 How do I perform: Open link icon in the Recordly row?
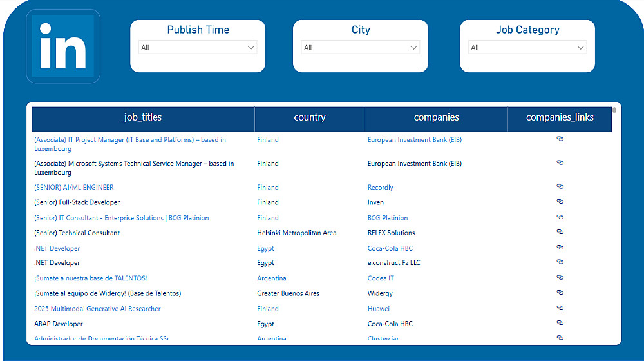tap(560, 186)
